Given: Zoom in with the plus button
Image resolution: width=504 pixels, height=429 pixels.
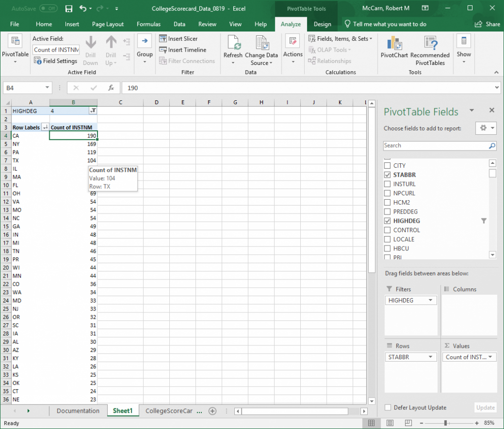Looking at the screenshot, I should point(477,423).
